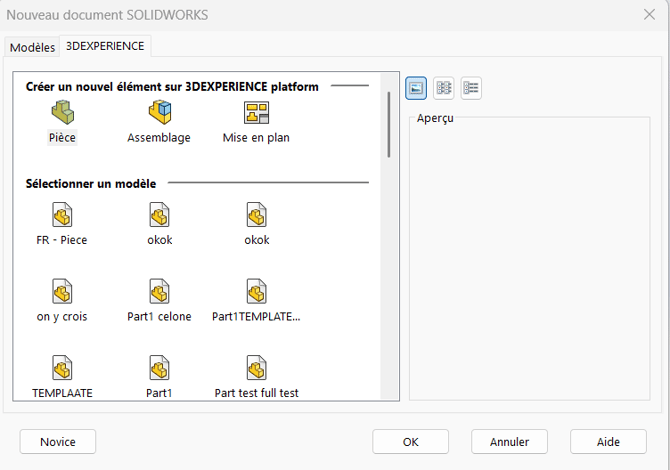Click the Novice button
This screenshot has height=470, width=670.
pos(58,441)
